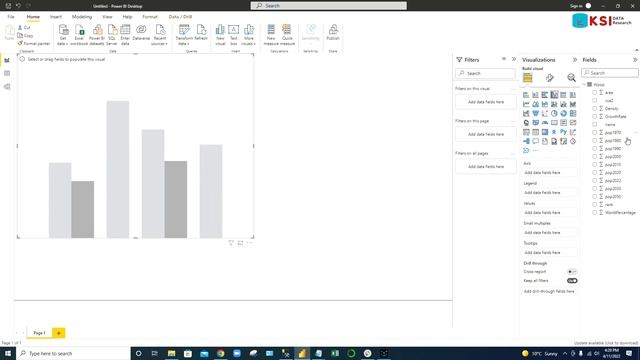640x360 pixels.
Task: Toggle the Keep all filters switch
Action: click(x=572, y=281)
